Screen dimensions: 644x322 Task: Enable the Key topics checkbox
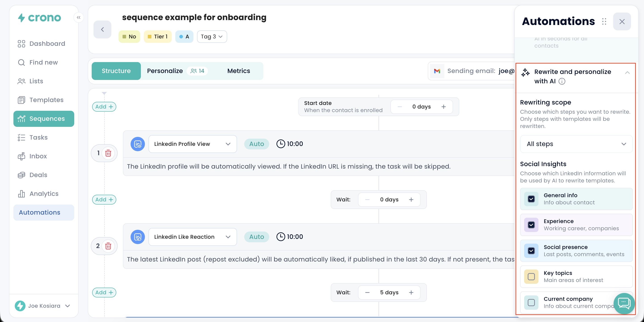pyautogui.click(x=531, y=277)
